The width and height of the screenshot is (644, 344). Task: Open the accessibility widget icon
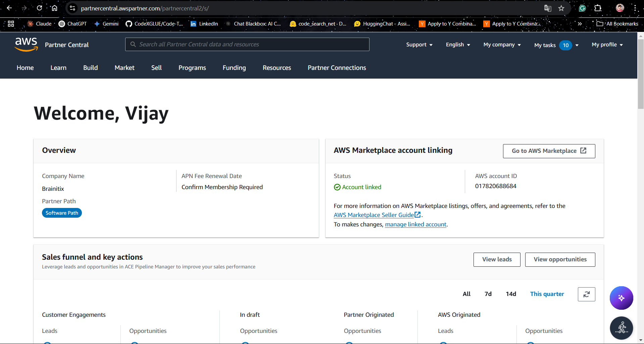tap(621, 328)
